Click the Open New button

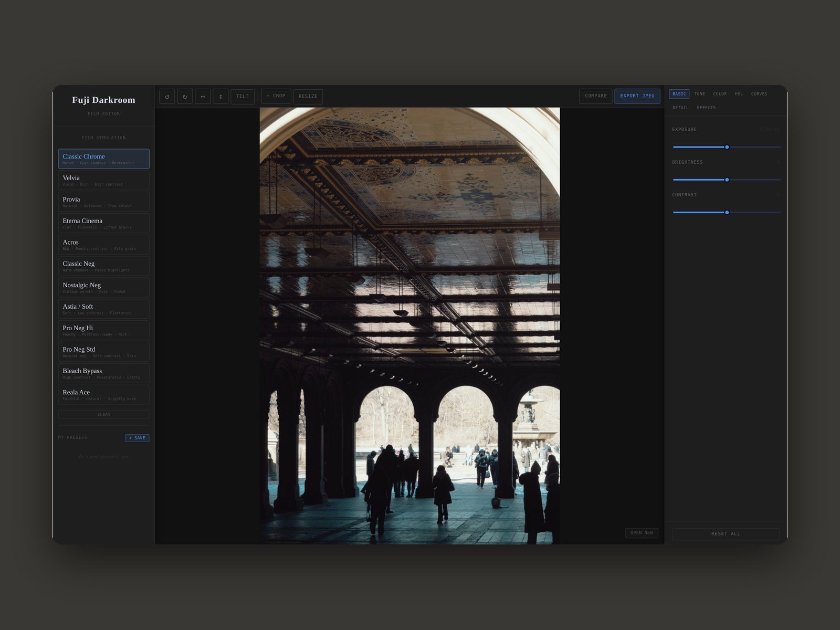642,533
